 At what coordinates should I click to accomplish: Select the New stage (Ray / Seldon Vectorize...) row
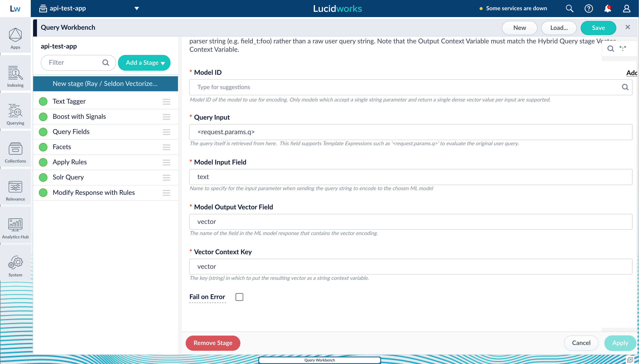[x=105, y=84]
